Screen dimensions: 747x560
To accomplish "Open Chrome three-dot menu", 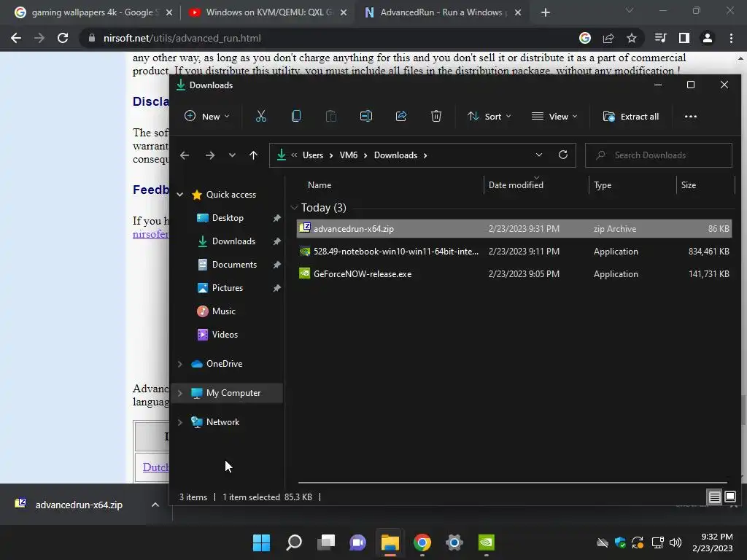I will 731,38.
